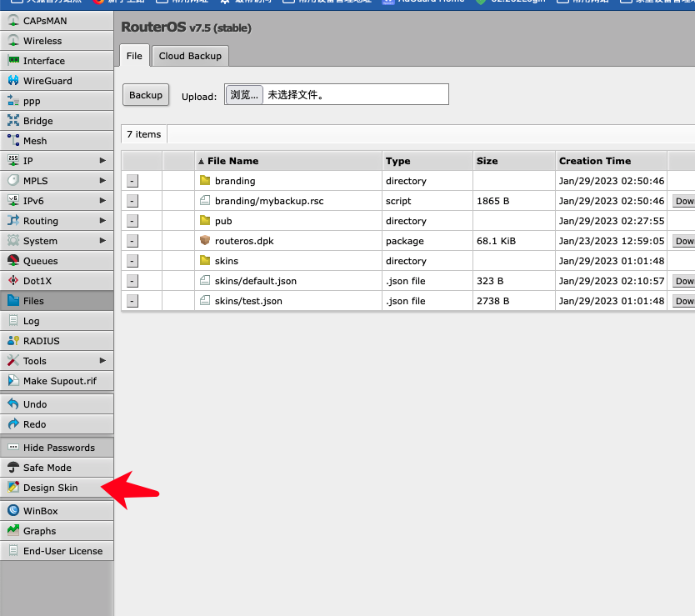
Task: Click the pub folder icon
Action: [205, 220]
